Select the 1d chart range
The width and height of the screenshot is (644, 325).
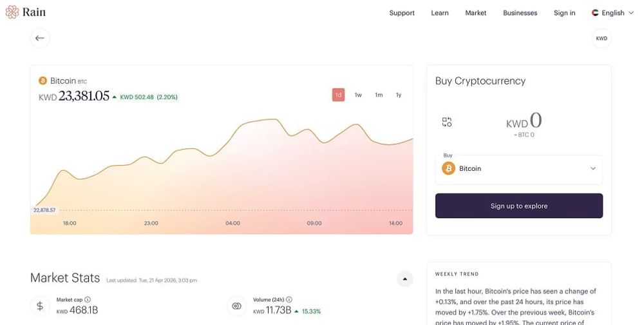coord(339,95)
